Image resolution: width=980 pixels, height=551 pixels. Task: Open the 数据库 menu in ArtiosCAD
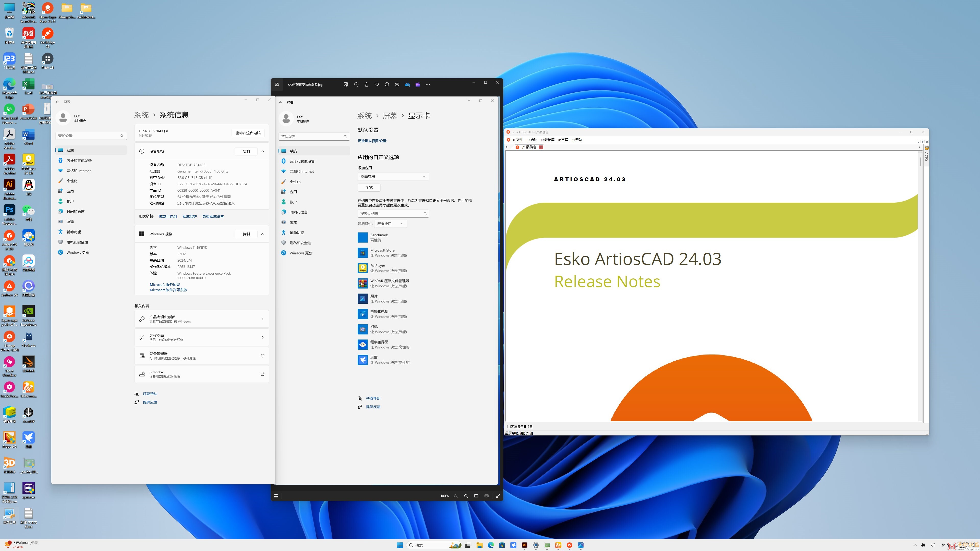[548, 140]
